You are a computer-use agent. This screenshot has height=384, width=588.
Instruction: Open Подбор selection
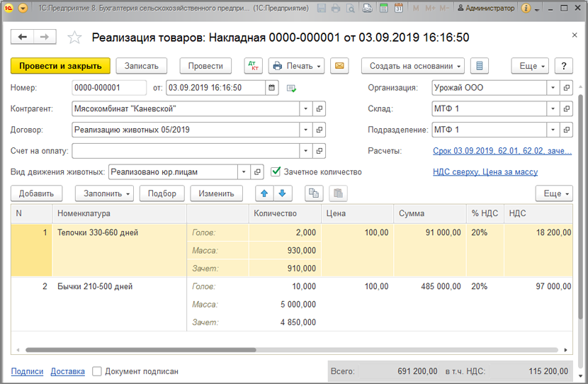[162, 193]
